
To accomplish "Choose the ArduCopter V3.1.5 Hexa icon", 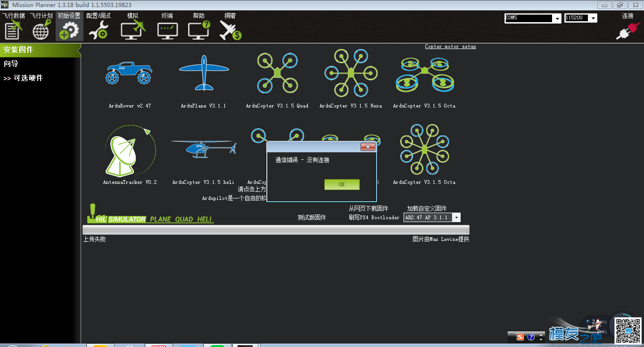I will pos(351,73).
